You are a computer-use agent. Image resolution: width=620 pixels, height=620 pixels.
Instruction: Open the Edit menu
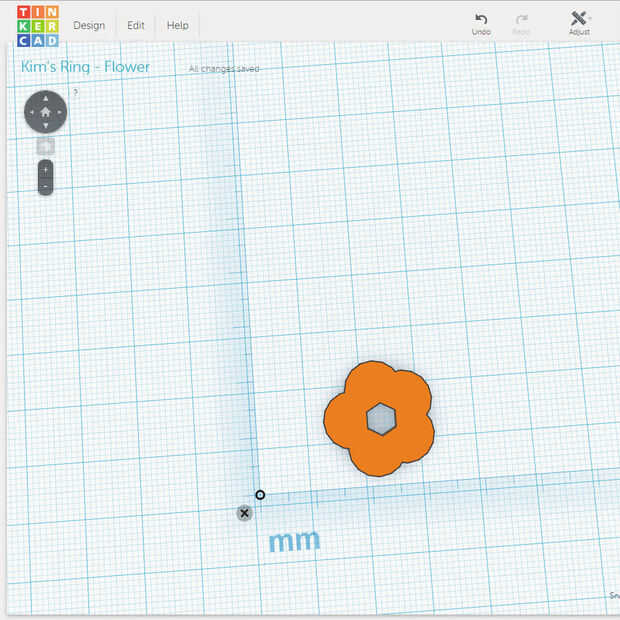[x=136, y=26]
